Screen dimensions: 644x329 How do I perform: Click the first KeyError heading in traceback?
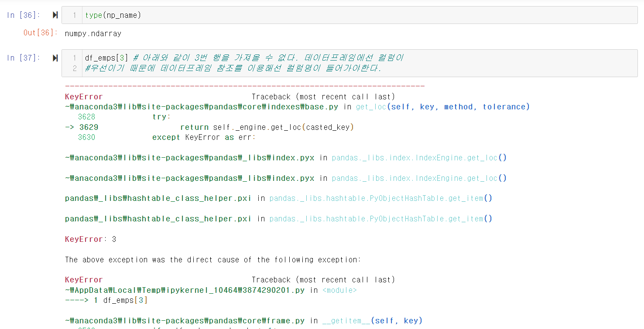[x=84, y=97]
